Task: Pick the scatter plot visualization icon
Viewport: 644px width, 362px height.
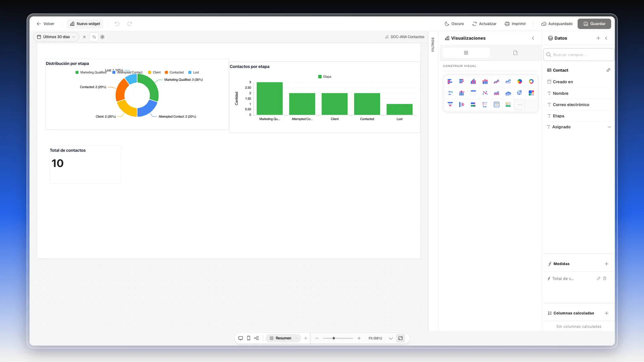Action: (485, 93)
